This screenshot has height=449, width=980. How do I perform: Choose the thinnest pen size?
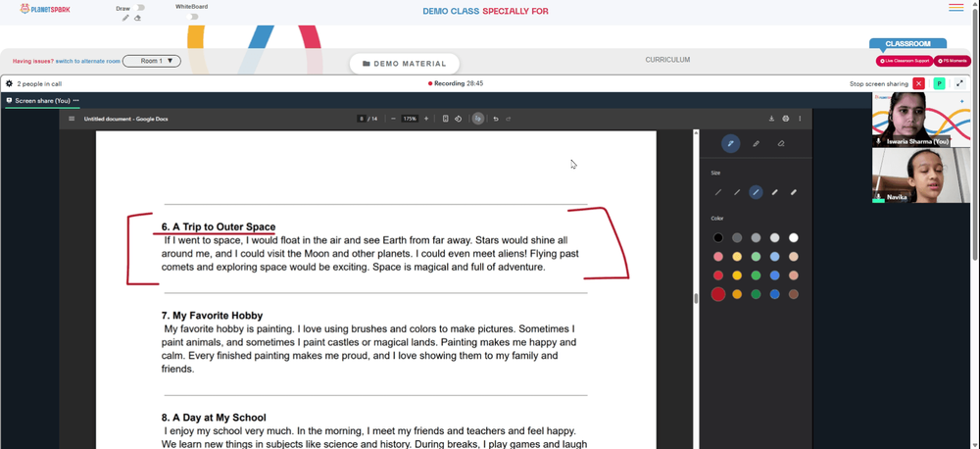click(x=718, y=192)
